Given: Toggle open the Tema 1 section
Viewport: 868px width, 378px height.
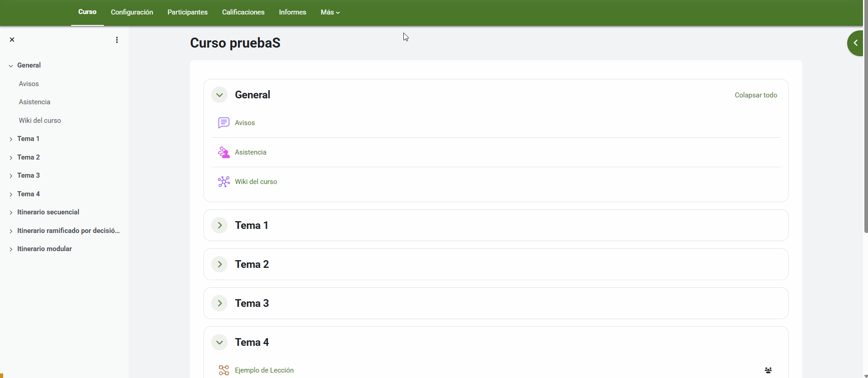Looking at the screenshot, I should tap(219, 226).
